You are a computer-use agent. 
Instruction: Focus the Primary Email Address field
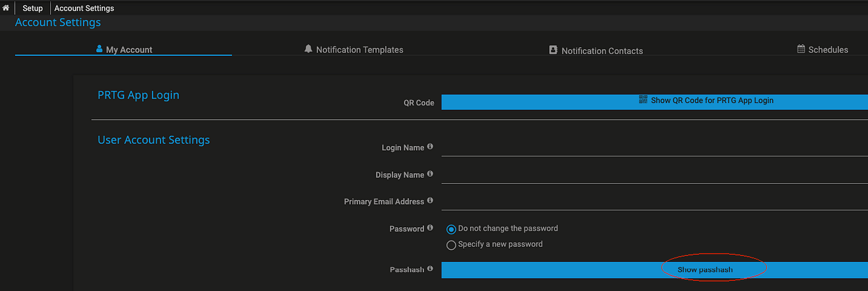(x=655, y=202)
